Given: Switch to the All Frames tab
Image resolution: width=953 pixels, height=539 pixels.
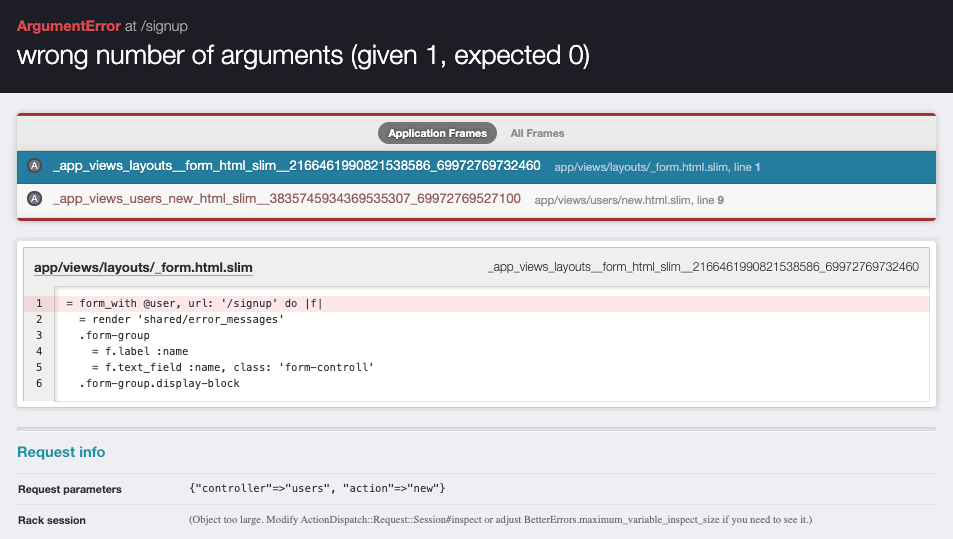Looking at the screenshot, I should tap(537, 133).
